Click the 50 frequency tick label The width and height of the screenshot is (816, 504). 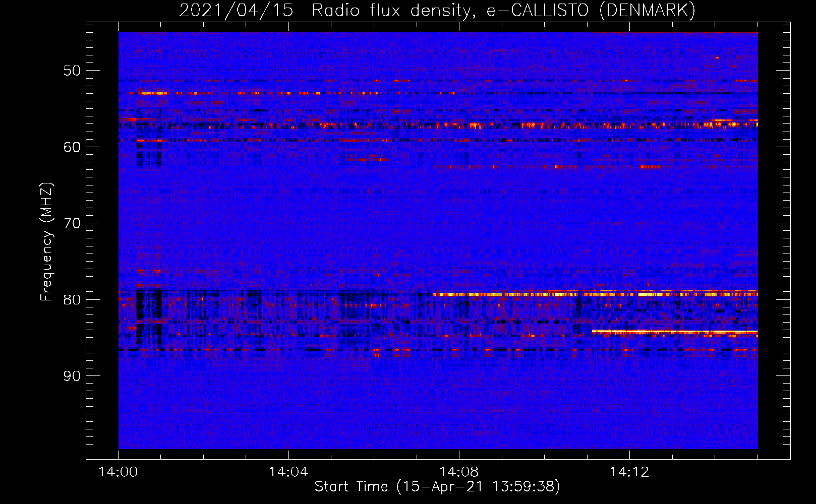pos(72,70)
